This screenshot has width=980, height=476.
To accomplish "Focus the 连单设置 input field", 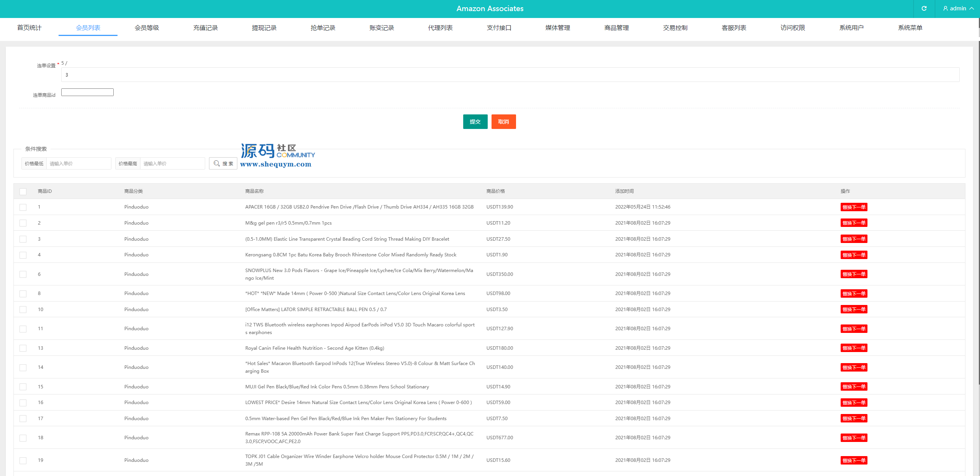I will [510, 75].
